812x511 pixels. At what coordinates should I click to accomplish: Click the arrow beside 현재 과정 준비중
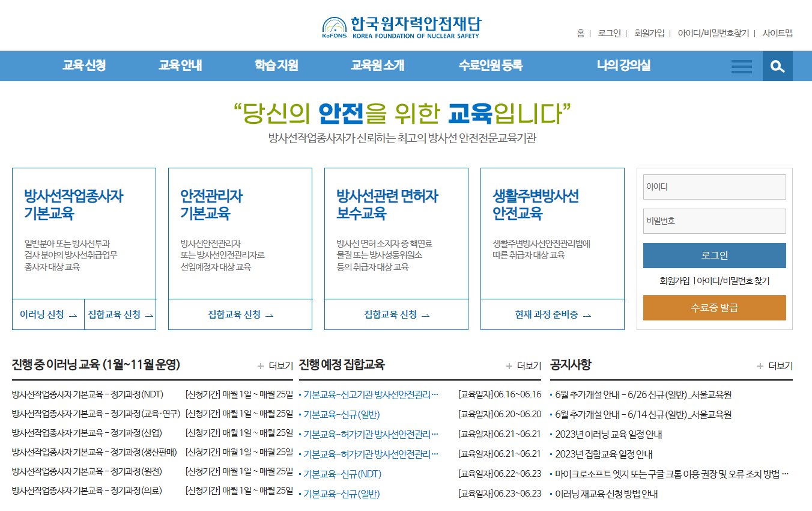587,314
